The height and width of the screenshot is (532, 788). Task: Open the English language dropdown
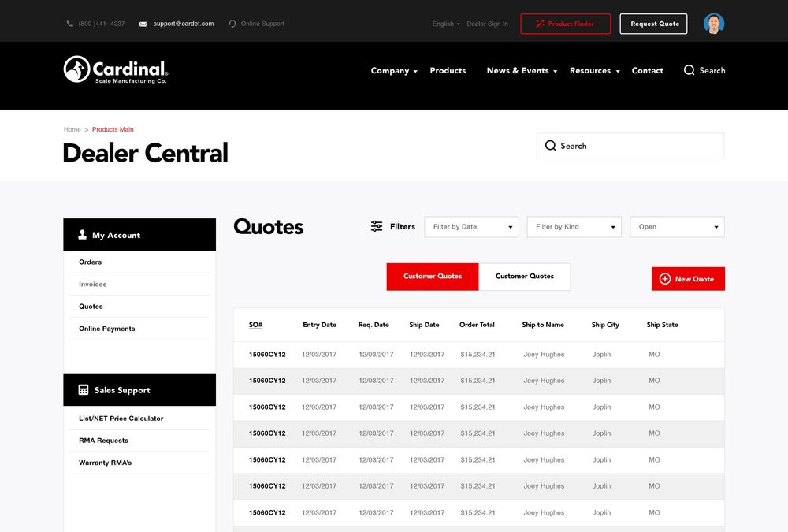[x=446, y=24]
